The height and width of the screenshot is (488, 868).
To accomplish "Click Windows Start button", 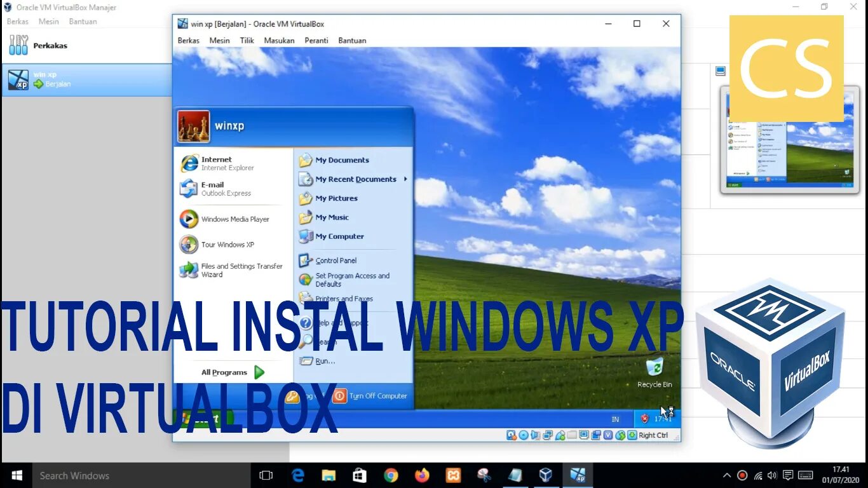I will coord(17,475).
